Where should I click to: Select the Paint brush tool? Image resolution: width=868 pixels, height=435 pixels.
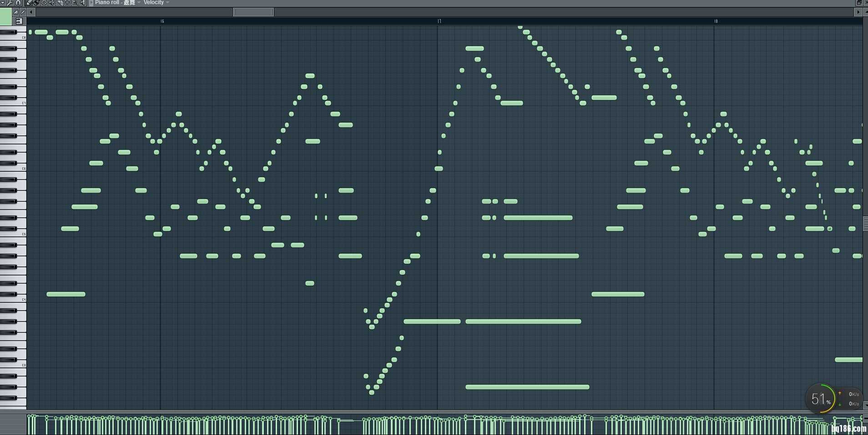coord(36,2)
